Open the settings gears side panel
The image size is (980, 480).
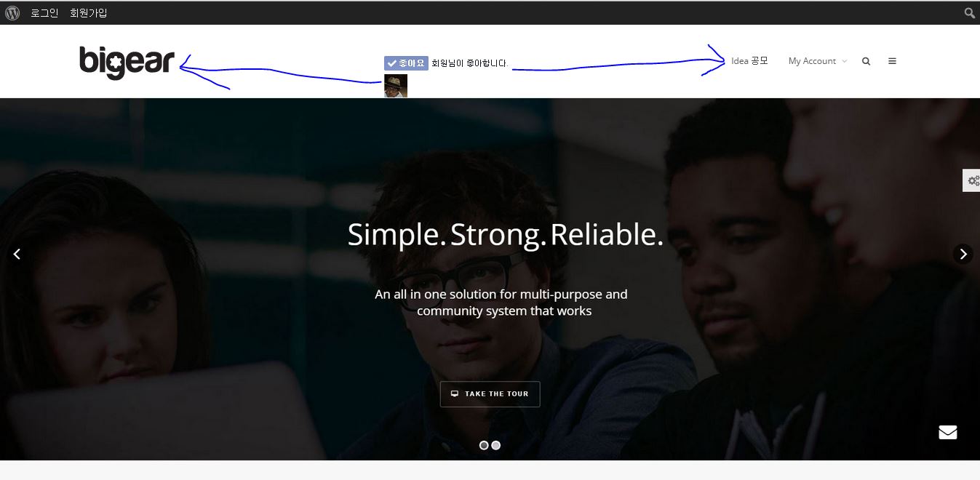[971, 180]
